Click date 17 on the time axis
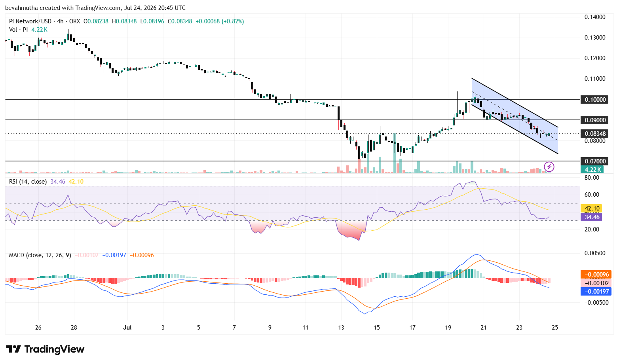The width and height of the screenshot is (619, 364). tap(412, 327)
